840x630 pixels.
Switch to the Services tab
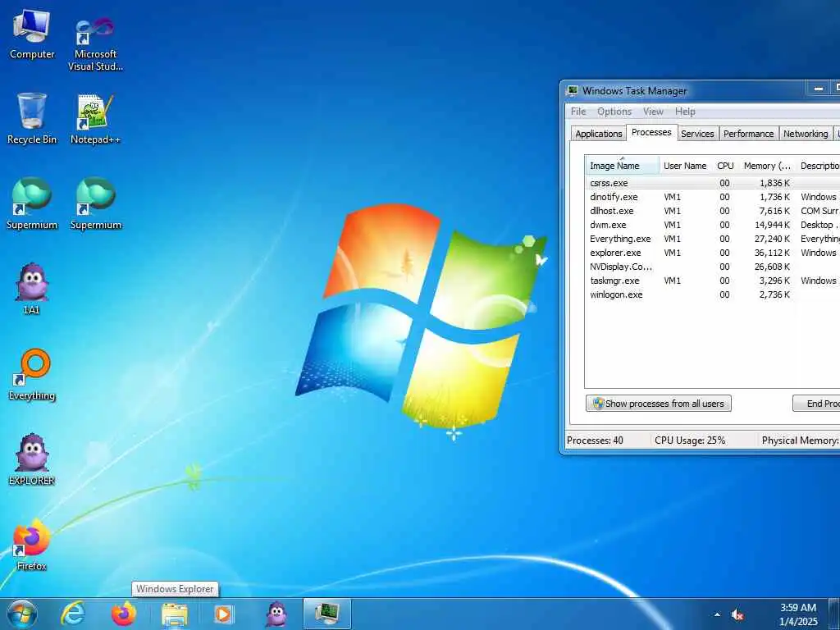(x=697, y=134)
